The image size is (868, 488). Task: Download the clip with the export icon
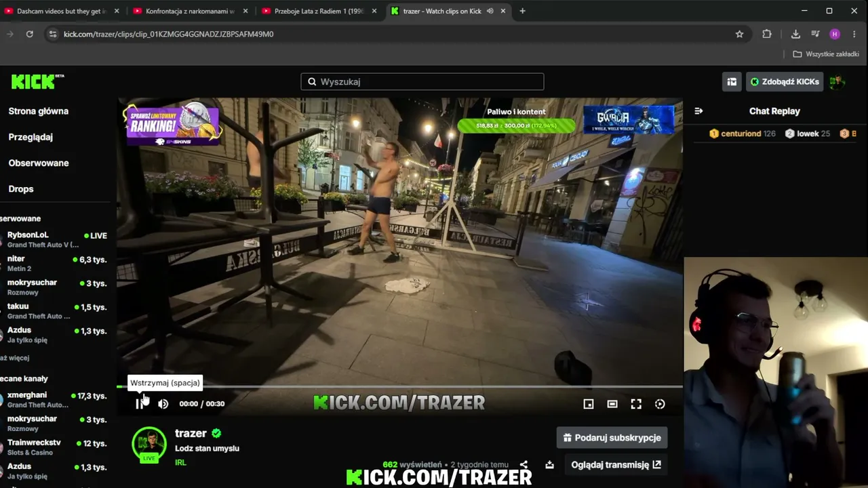tap(549, 465)
